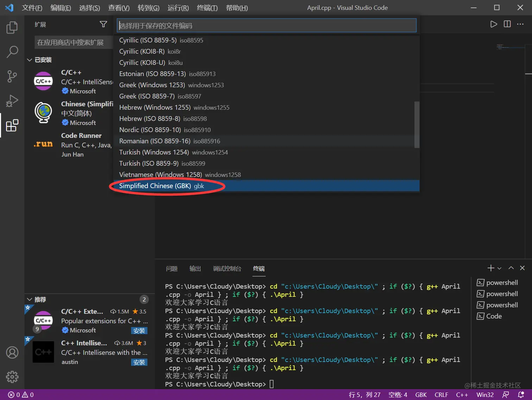Click errors and warnings count in status bar
The width and height of the screenshot is (532, 400).
click(21, 395)
